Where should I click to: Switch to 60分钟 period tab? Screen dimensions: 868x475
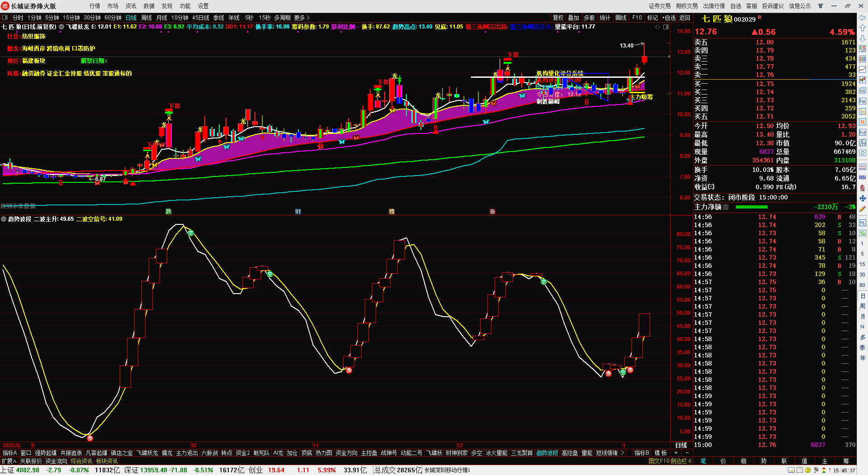(x=113, y=18)
